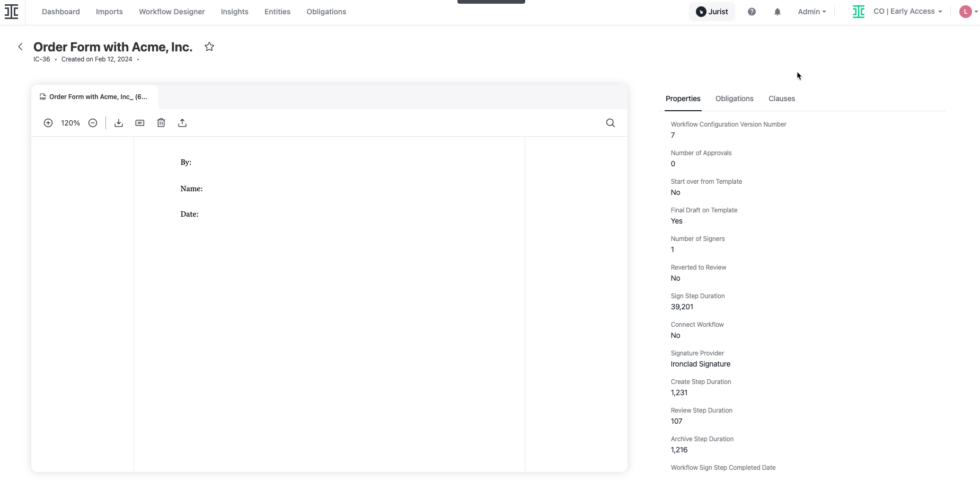Open the notifications bell
980x482 pixels.
(x=778, y=12)
